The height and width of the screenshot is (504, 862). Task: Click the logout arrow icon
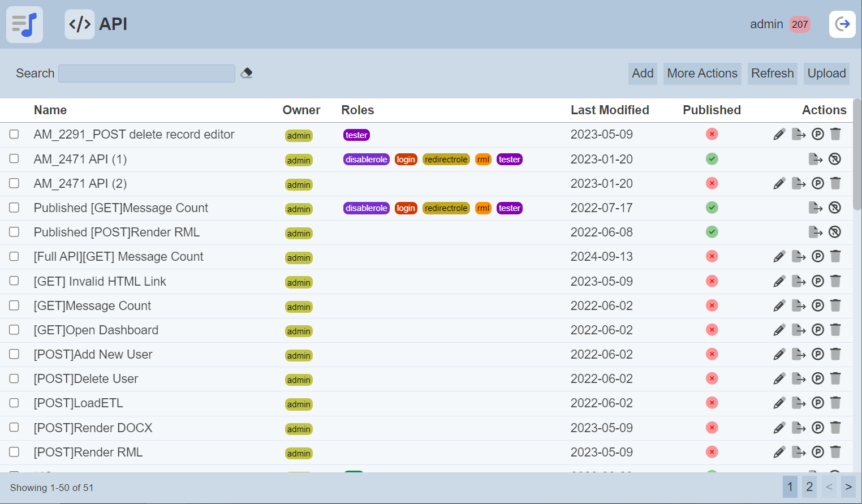click(x=842, y=24)
